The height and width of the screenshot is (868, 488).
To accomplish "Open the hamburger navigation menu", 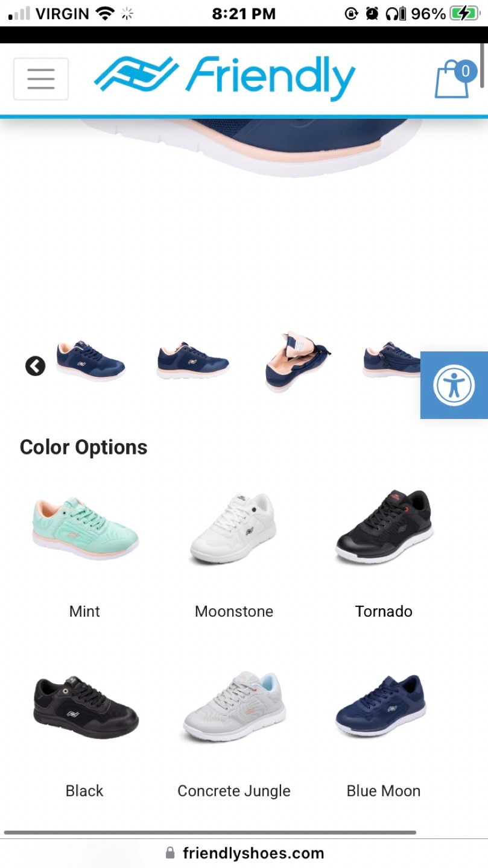I will pos(41,79).
